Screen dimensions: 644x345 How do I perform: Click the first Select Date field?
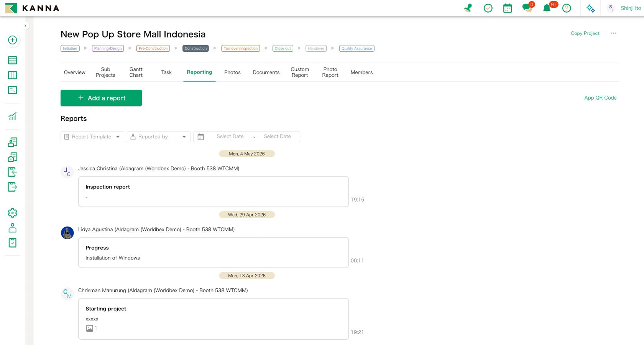pyautogui.click(x=230, y=136)
